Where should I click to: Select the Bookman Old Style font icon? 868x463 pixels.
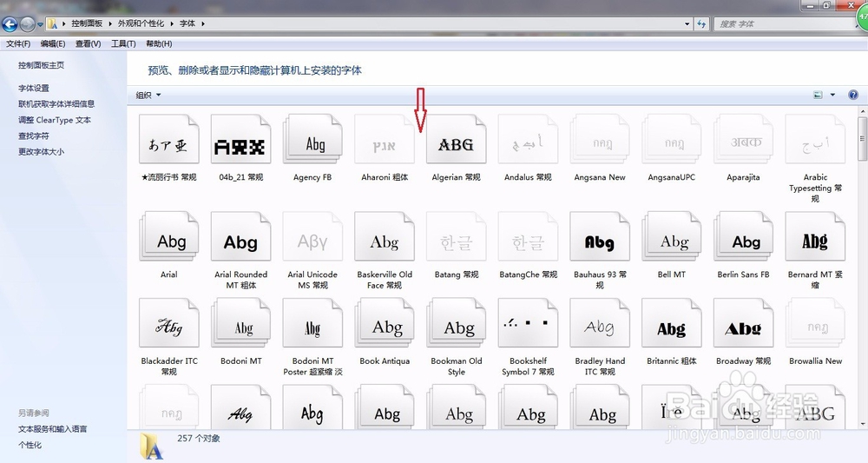point(457,323)
